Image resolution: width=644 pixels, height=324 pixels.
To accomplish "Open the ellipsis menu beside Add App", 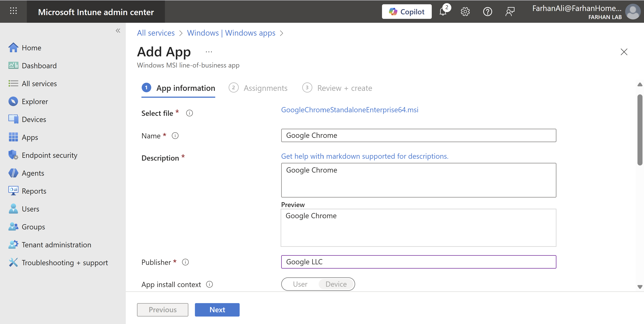I will click(x=209, y=52).
